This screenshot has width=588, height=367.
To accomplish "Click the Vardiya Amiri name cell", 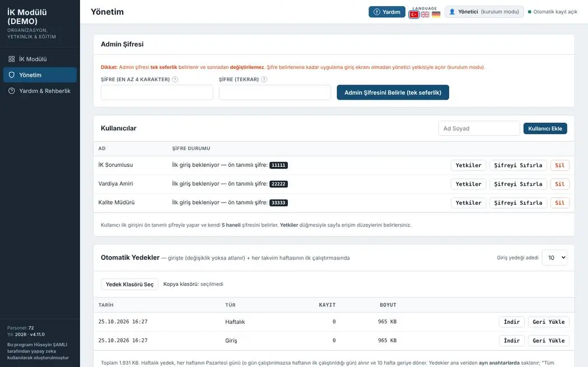I will tap(115, 183).
